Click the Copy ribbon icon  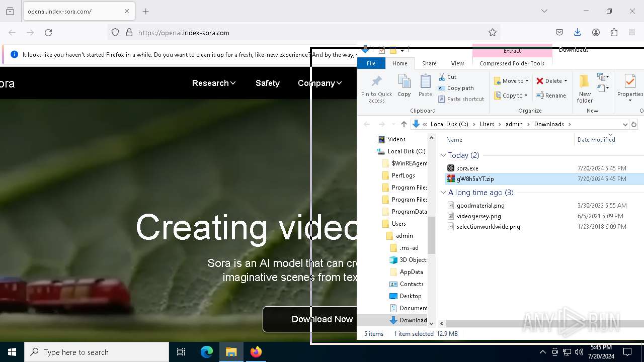pos(404,86)
